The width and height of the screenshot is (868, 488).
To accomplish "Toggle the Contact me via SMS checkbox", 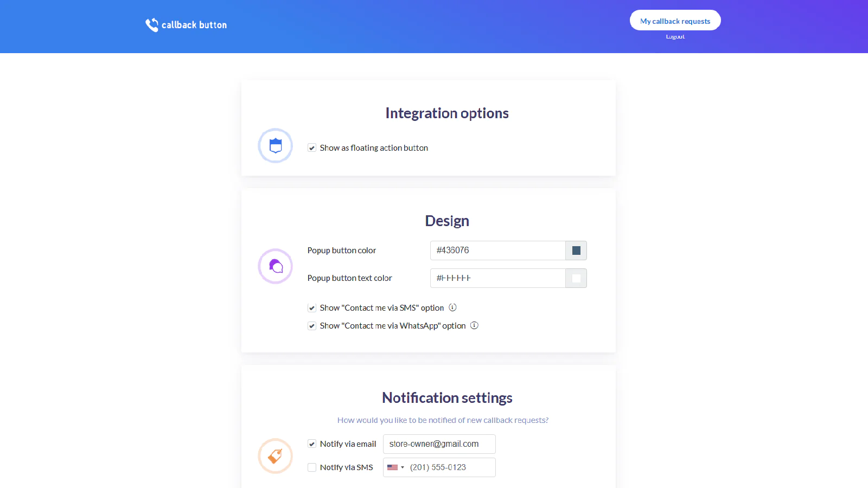I will pyautogui.click(x=312, y=308).
